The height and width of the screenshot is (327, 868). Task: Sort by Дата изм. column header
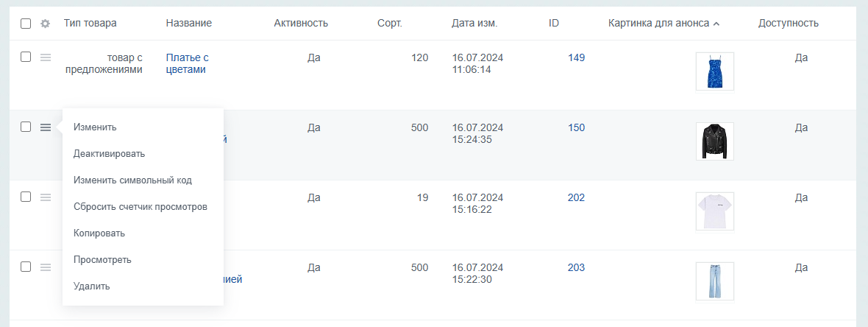[474, 24]
